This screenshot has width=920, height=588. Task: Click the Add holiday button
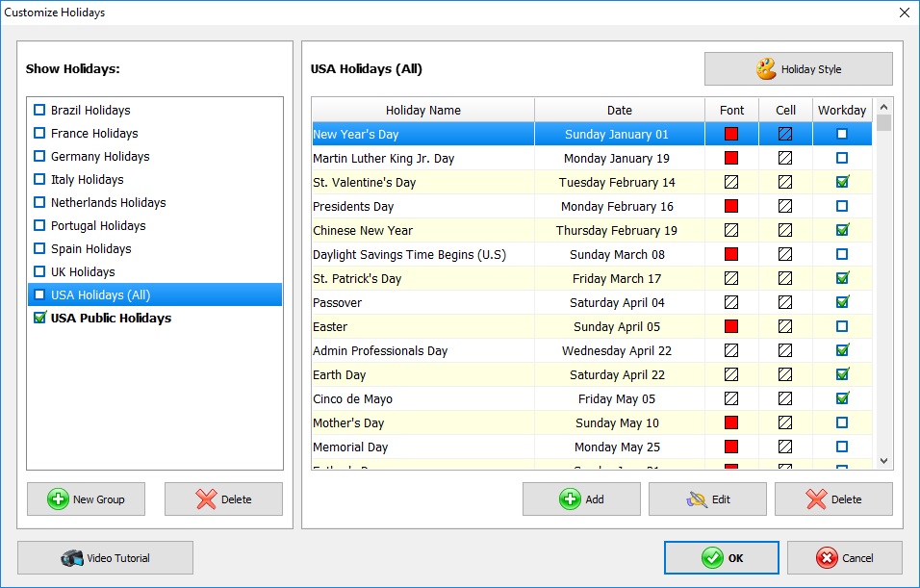tap(581, 499)
